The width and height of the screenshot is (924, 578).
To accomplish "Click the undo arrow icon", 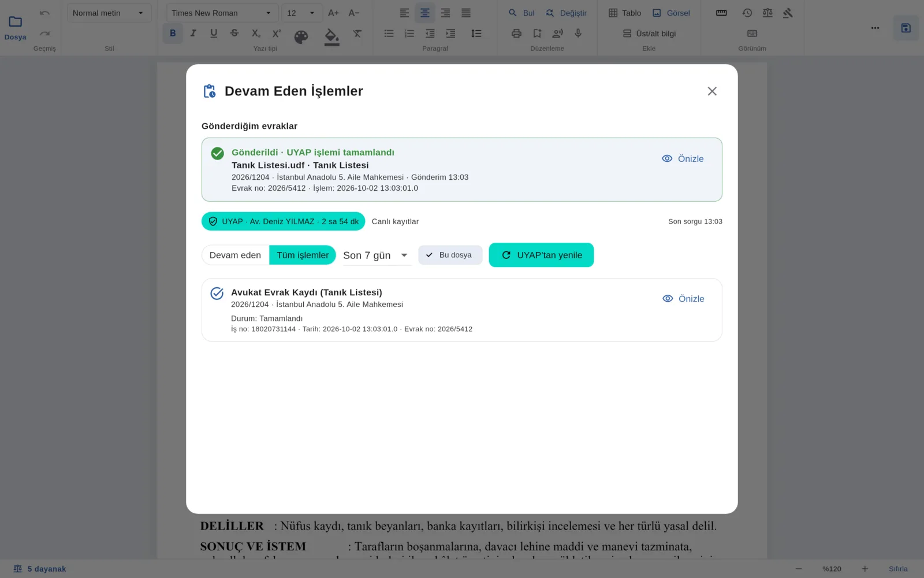I will 44,13.
